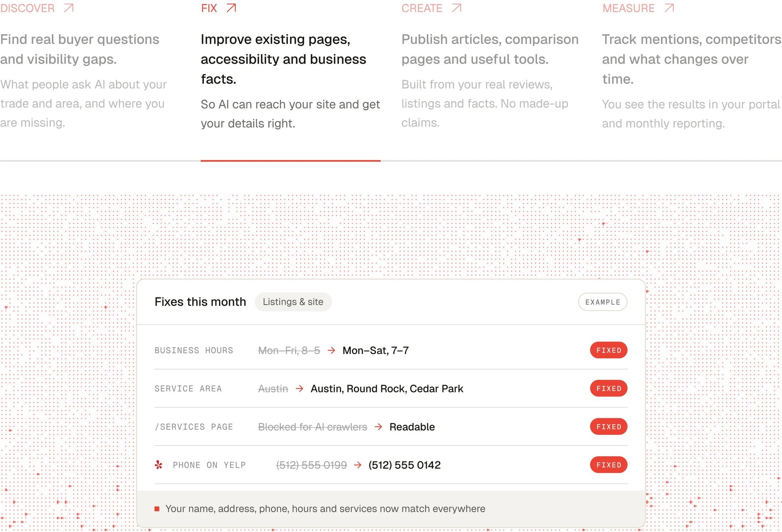Viewport: 782px width, 532px height.
Task: Click 'Improve existing pages' heading
Action: click(283, 59)
